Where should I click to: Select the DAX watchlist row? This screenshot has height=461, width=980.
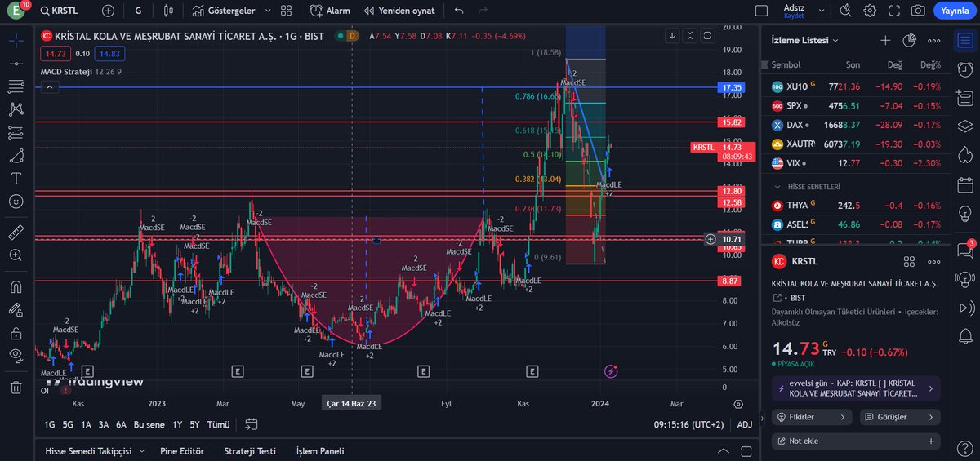pyautogui.click(x=855, y=125)
